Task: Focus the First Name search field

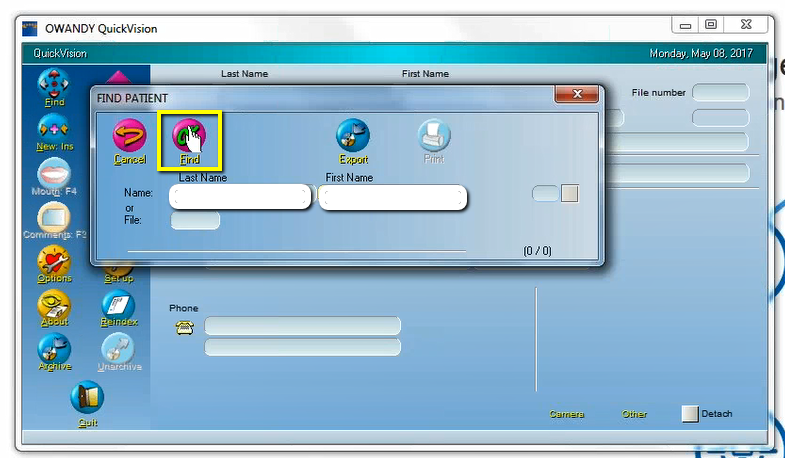Action: (x=393, y=197)
